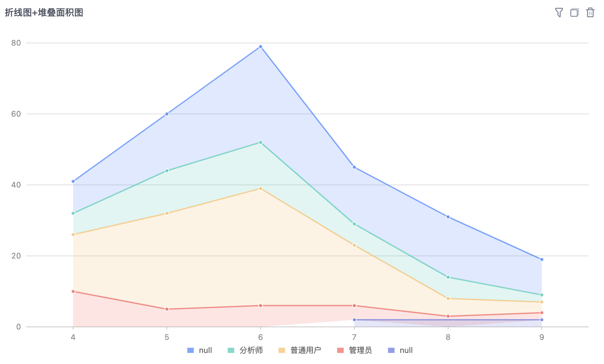The height and width of the screenshot is (364, 604).
Task: Toggle the 分析师 series legend label
Action: (x=251, y=350)
